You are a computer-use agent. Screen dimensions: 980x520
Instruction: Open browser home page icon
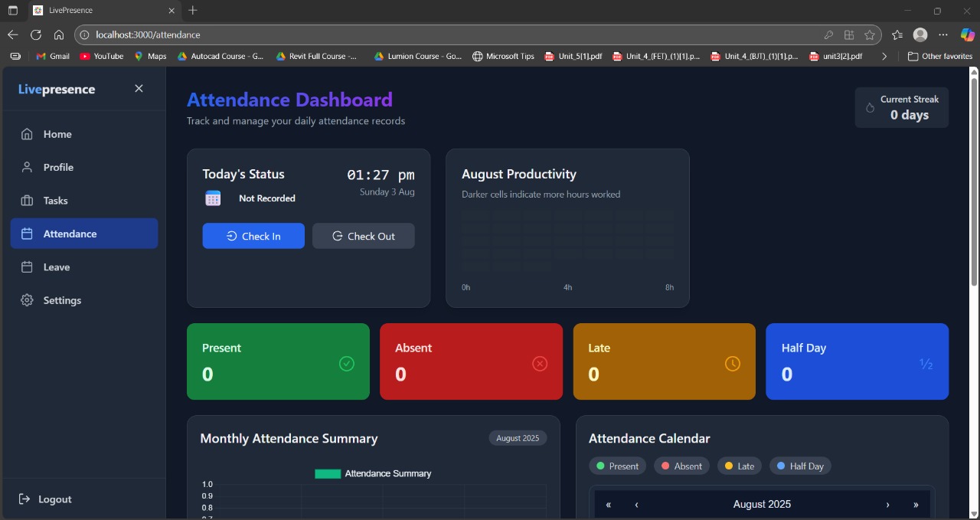59,35
